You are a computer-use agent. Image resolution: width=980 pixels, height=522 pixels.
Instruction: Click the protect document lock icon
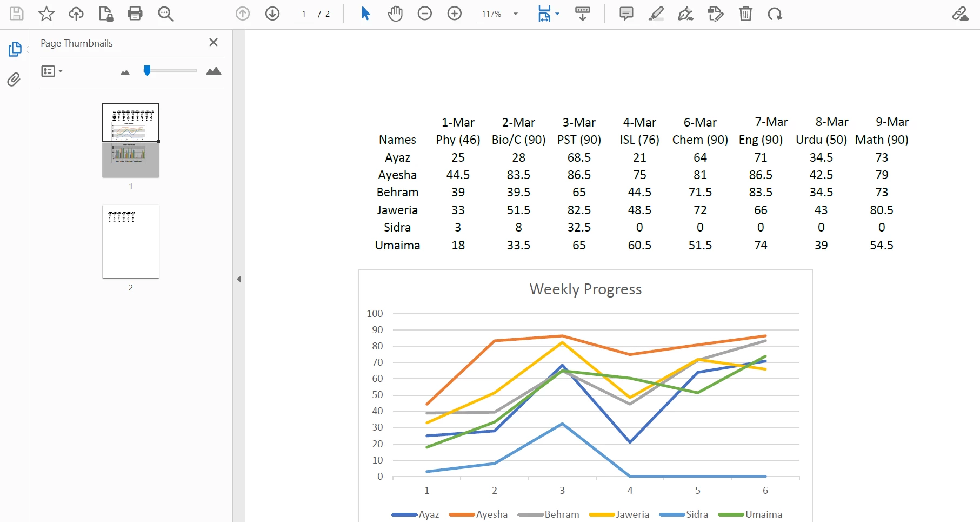point(105,14)
